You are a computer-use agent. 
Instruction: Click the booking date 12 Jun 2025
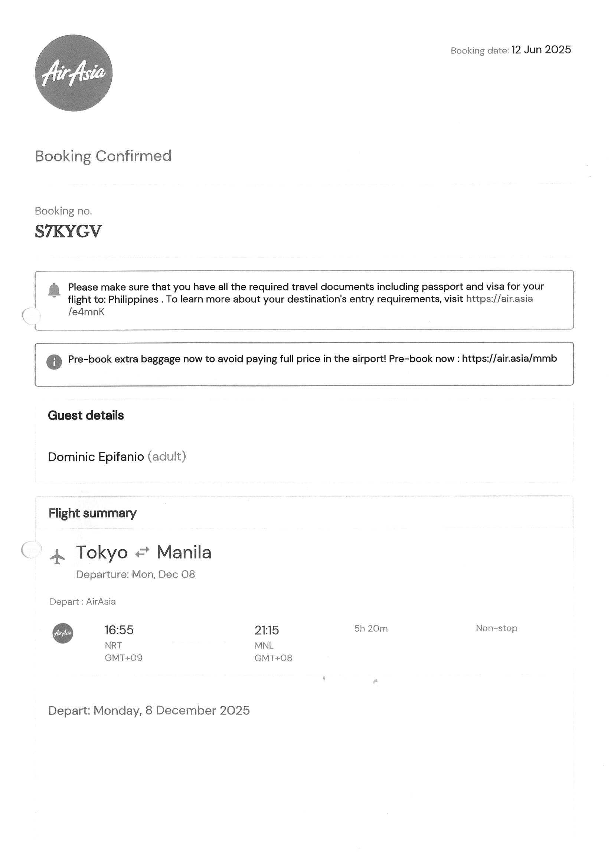[x=540, y=50]
